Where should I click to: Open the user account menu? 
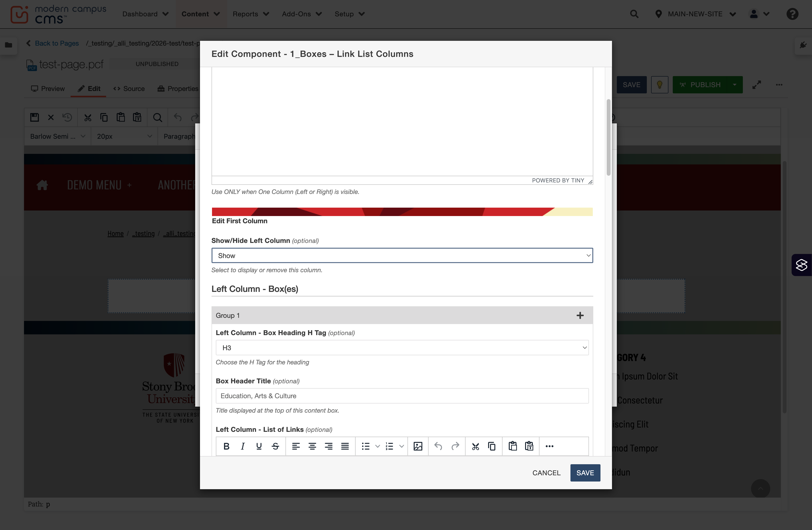click(x=759, y=14)
